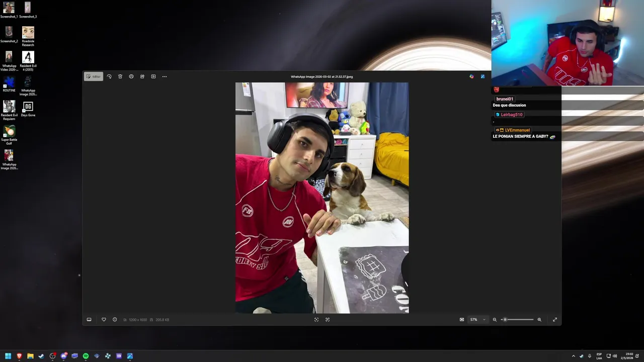This screenshot has height=362, width=644.
Task: Click the 1200 x 1600 dimensions text
Action: [x=137, y=320]
